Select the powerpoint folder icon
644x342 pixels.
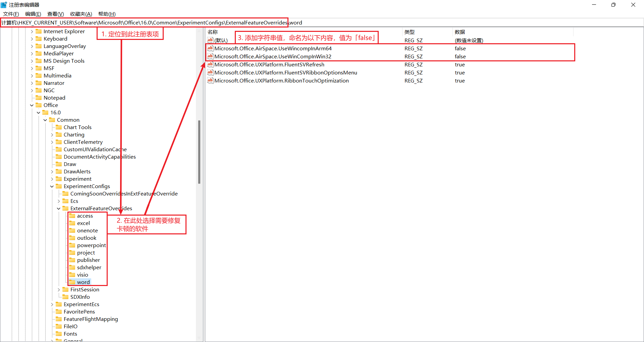point(72,245)
